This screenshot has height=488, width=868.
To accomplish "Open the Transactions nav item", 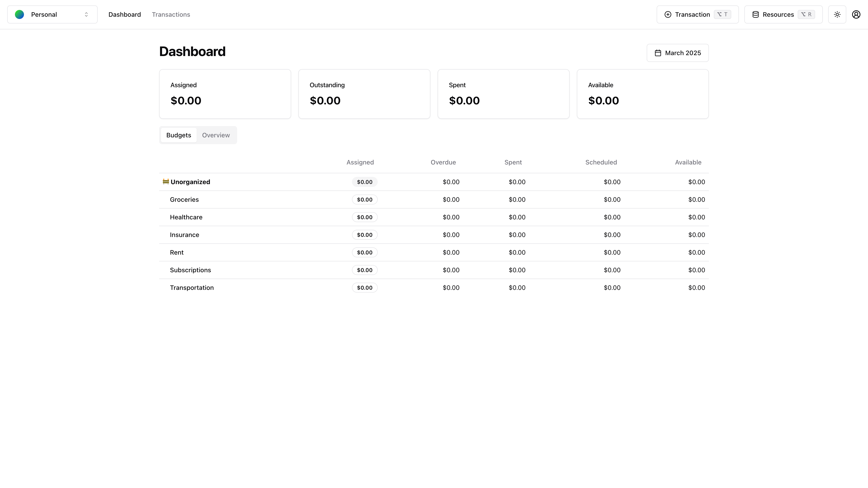I will [x=171, y=14].
